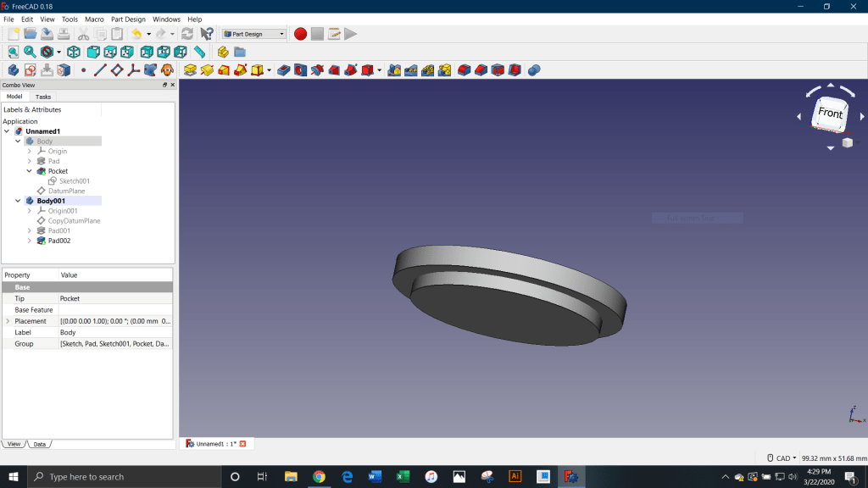Screen dimensions: 868x488
Task: Click the Measure distance ruler icon
Action: (x=200, y=53)
